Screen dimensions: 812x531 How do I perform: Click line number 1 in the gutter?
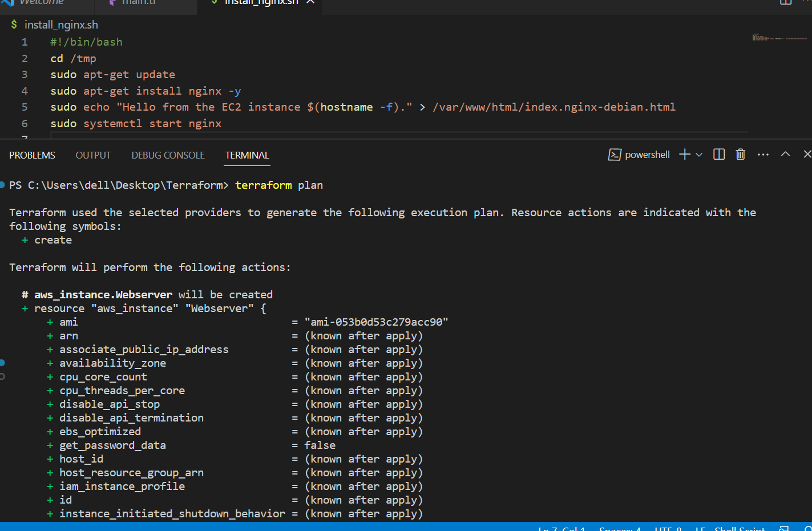point(25,42)
